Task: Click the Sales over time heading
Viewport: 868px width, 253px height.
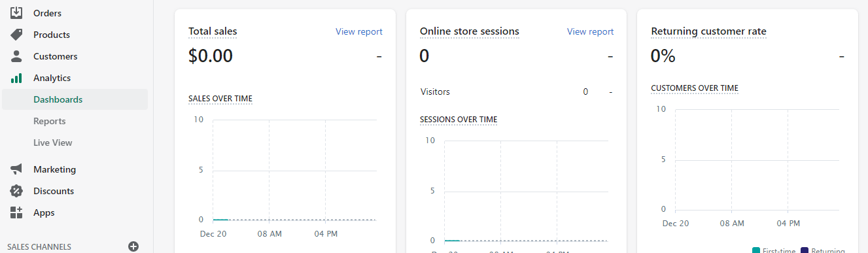Action: pyautogui.click(x=220, y=99)
